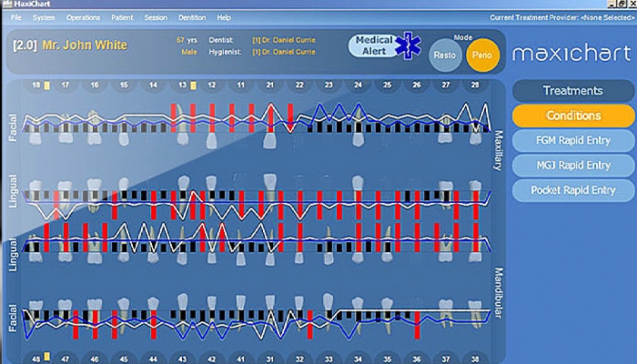Select tooth 48 in the mandibular row
The height and width of the screenshot is (364, 637).
(36, 356)
